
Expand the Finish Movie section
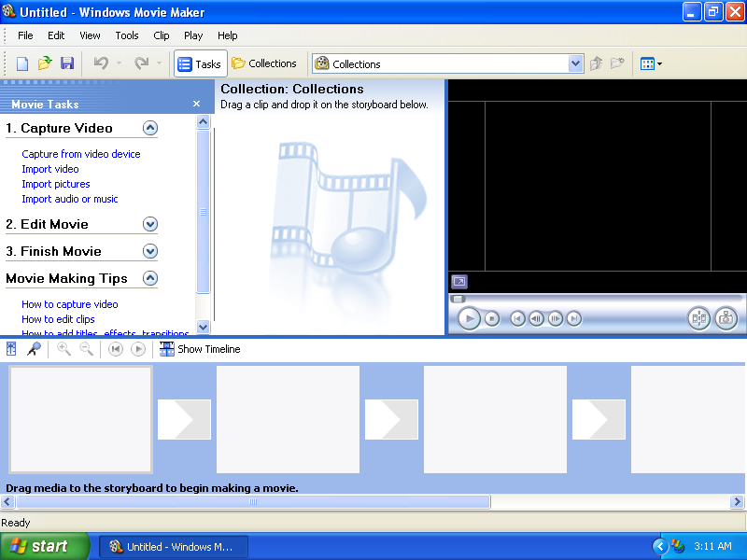(x=150, y=251)
